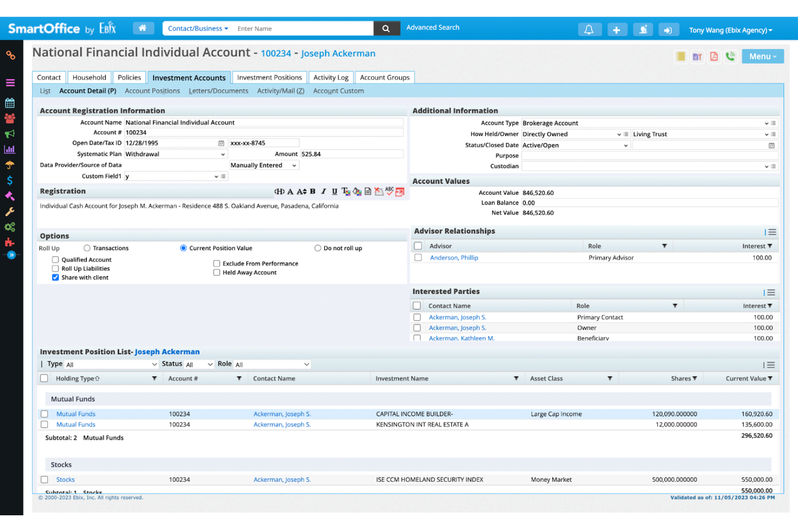
Task: Click the Joseph Ackerman title link
Action: tap(338, 53)
